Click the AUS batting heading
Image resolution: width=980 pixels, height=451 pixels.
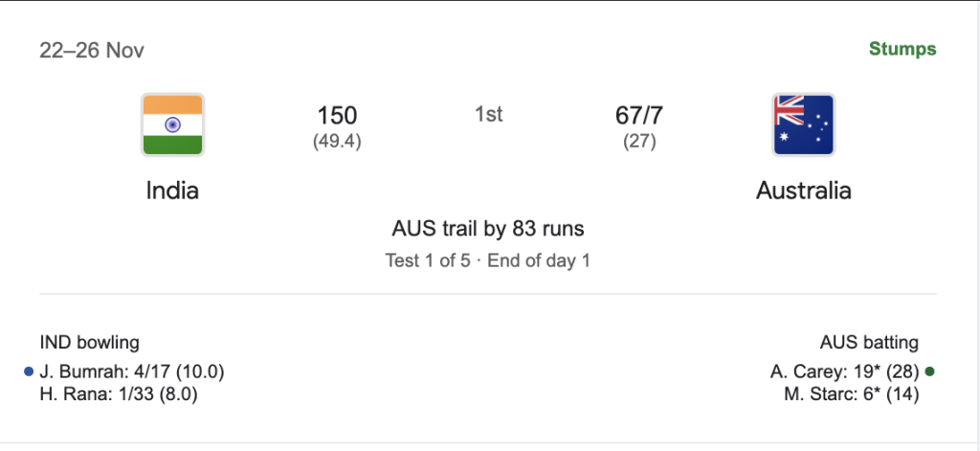point(869,342)
